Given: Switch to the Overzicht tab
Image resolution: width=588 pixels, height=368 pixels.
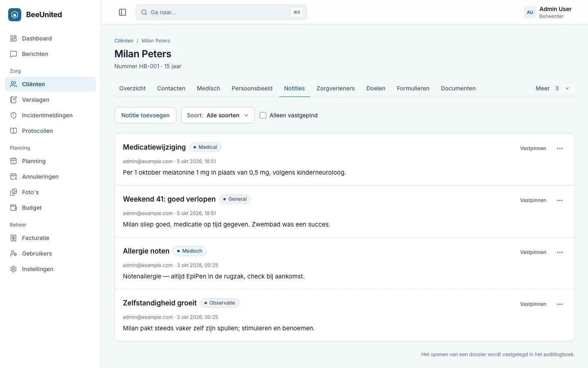Looking at the screenshot, I should pos(132,88).
